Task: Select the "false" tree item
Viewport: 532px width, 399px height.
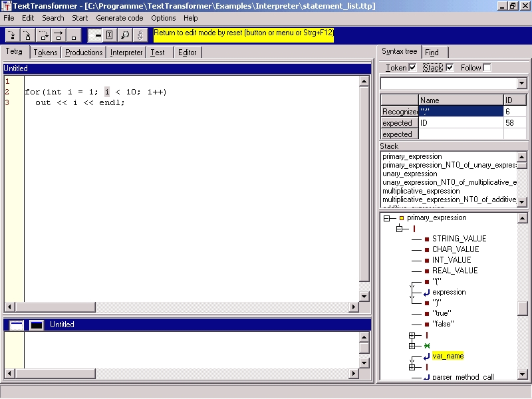Action: click(443, 324)
